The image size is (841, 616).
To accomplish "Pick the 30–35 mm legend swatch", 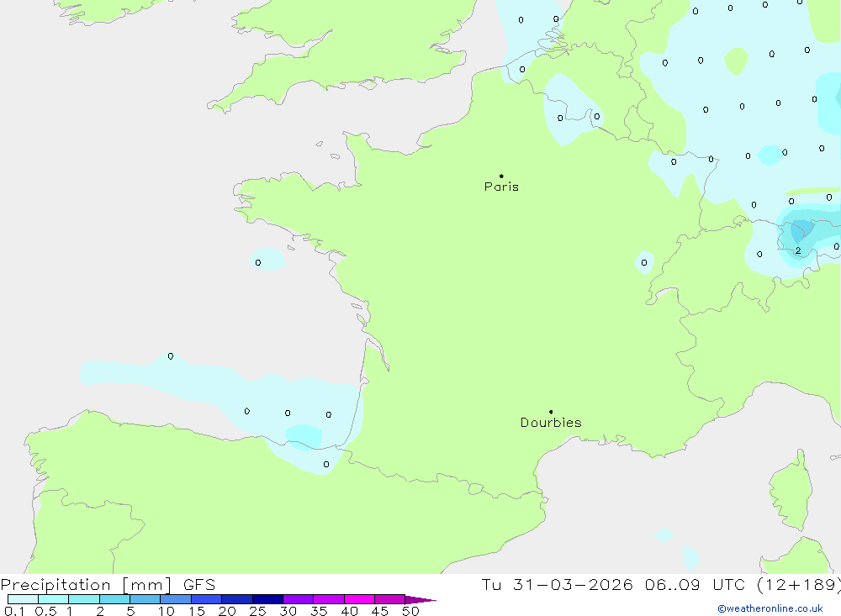I will tap(299, 599).
